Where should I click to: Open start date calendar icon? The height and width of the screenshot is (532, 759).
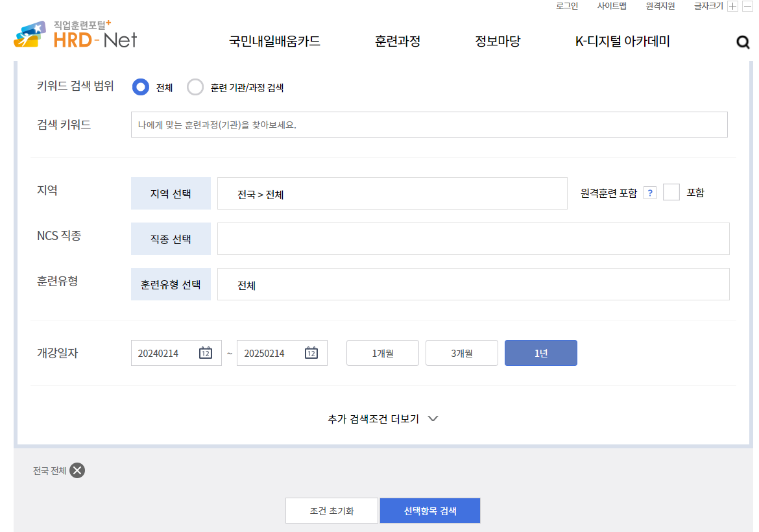(206, 352)
